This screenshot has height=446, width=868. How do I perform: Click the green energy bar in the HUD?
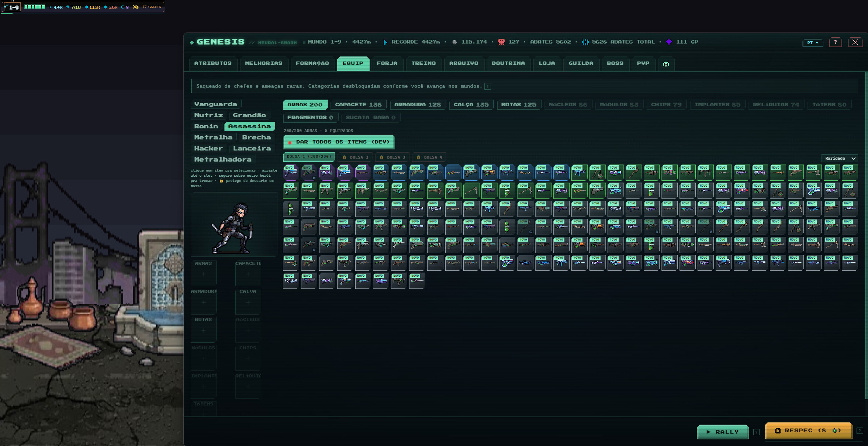35,7
